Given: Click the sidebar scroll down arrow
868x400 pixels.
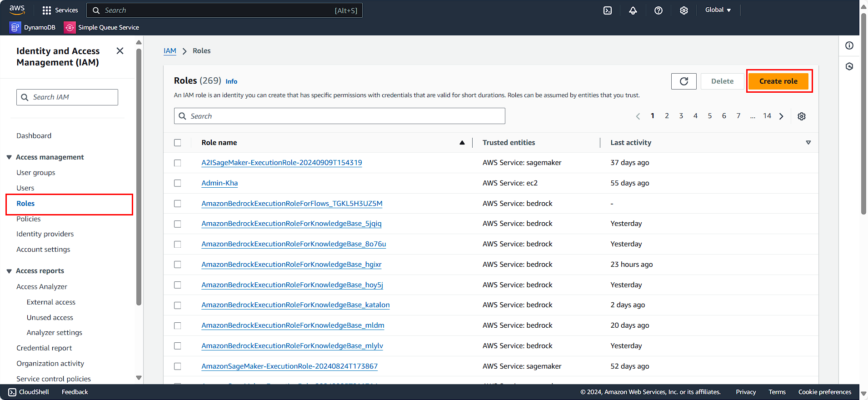Looking at the screenshot, I should (139, 378).
